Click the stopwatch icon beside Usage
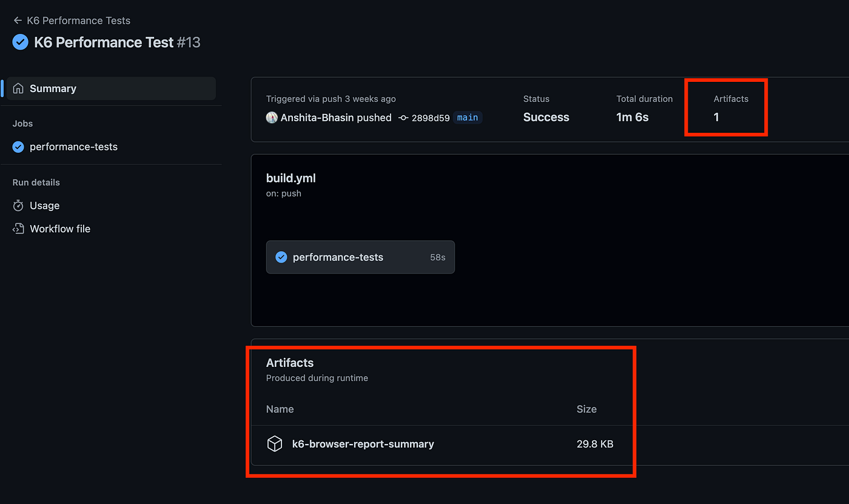This screenshot has width=849, height=504. pyautogui.click(x=18, y=206)
